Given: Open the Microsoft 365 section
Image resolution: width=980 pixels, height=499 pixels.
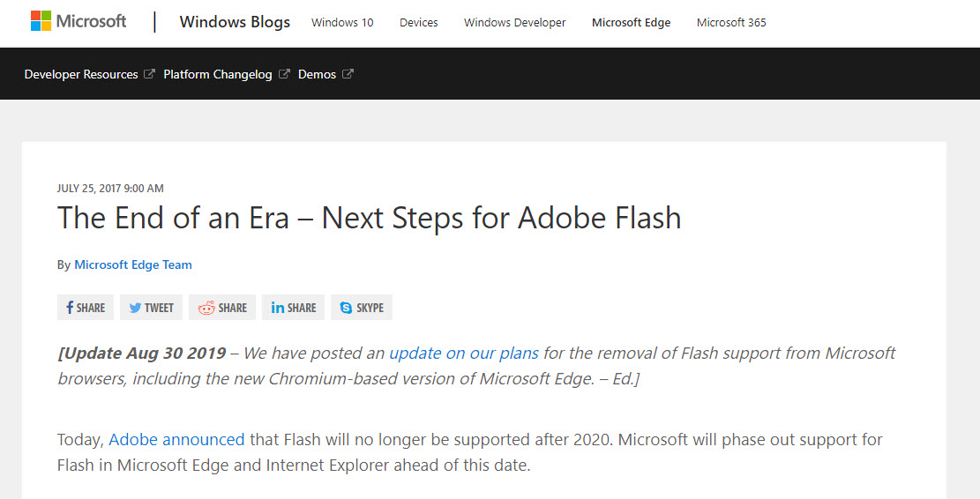Looking at the screenshot, I should pos(731,23).
